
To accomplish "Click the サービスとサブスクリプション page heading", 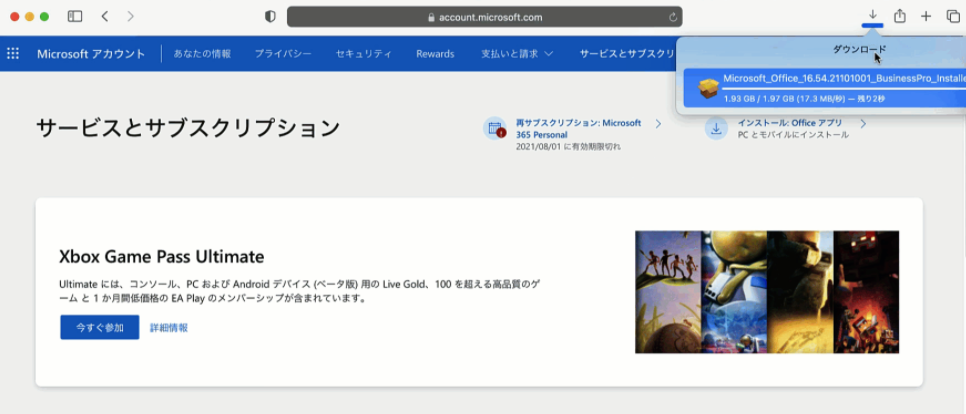I will [x=188, y=128].
